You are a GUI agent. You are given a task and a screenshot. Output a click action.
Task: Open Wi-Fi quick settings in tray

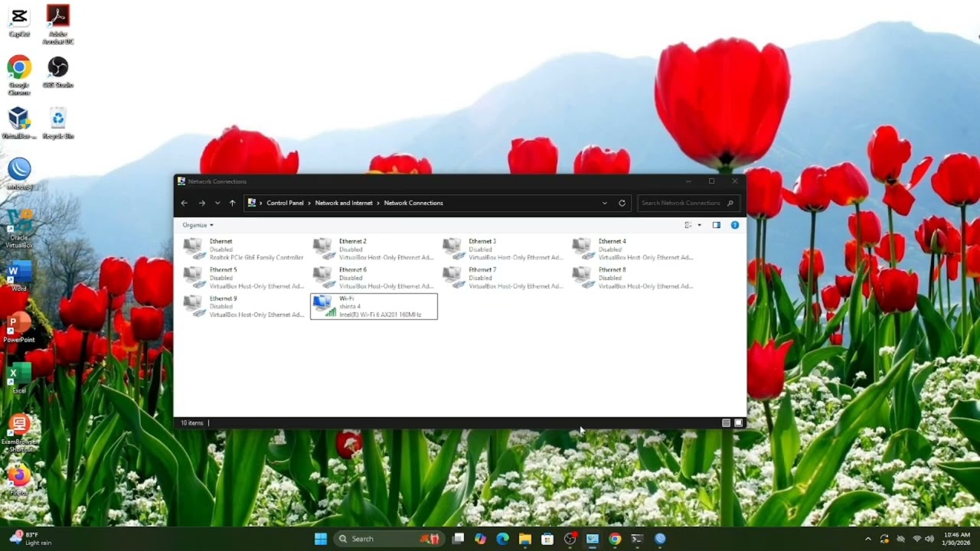click(916, 539)
